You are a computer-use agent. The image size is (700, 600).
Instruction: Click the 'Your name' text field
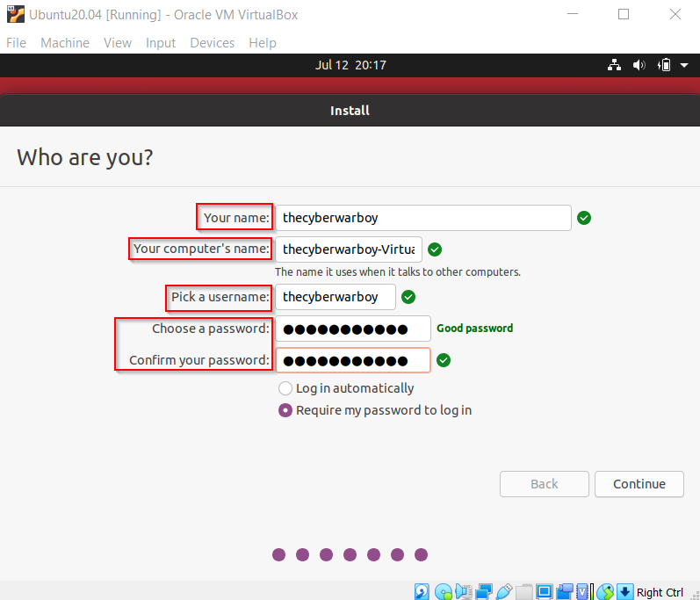pyautogui.click(x=422, y=218)
